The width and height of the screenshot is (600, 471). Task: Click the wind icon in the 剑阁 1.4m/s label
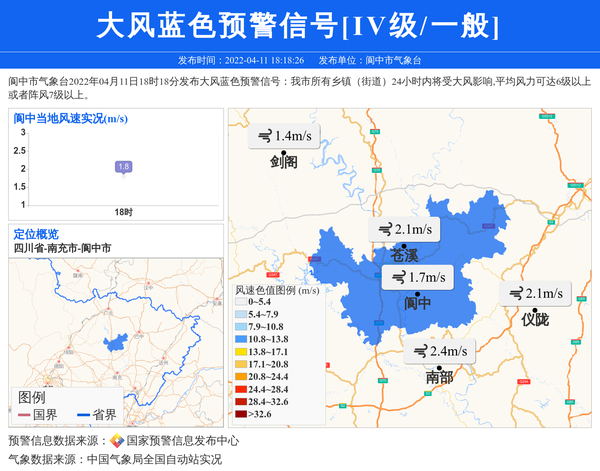click(265, 136)
